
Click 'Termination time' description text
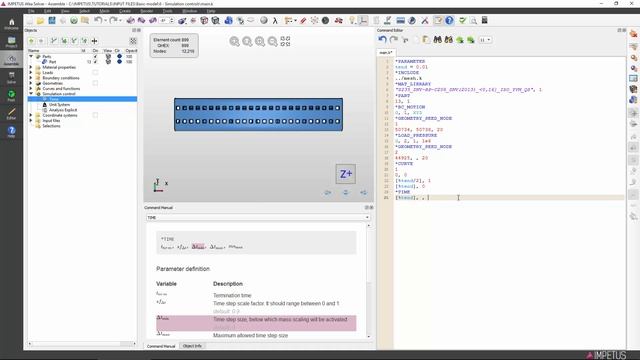pyautogui.click(x=232, y=295)
